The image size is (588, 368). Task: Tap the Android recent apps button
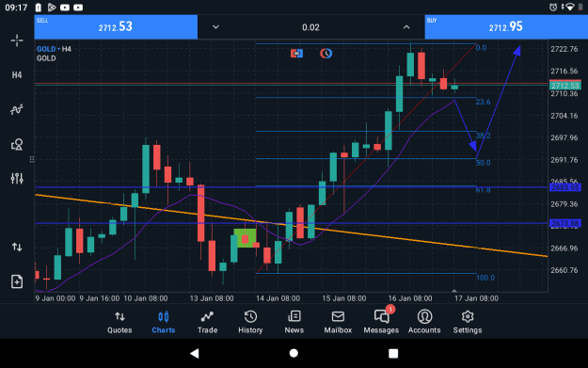[393, 353]
